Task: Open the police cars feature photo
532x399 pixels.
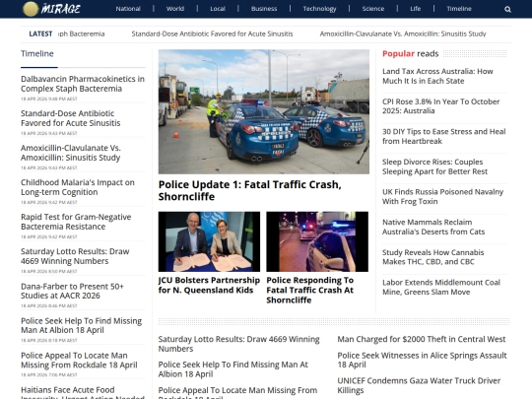Action: point(264,111)
